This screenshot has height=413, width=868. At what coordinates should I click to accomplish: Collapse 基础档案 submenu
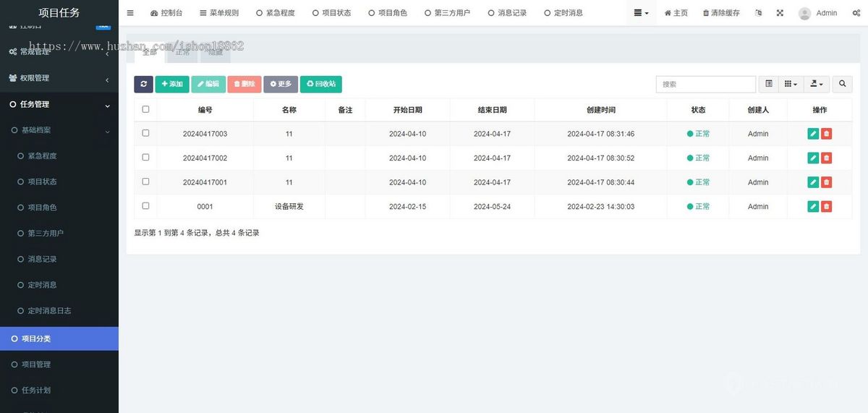pos(59,130)
